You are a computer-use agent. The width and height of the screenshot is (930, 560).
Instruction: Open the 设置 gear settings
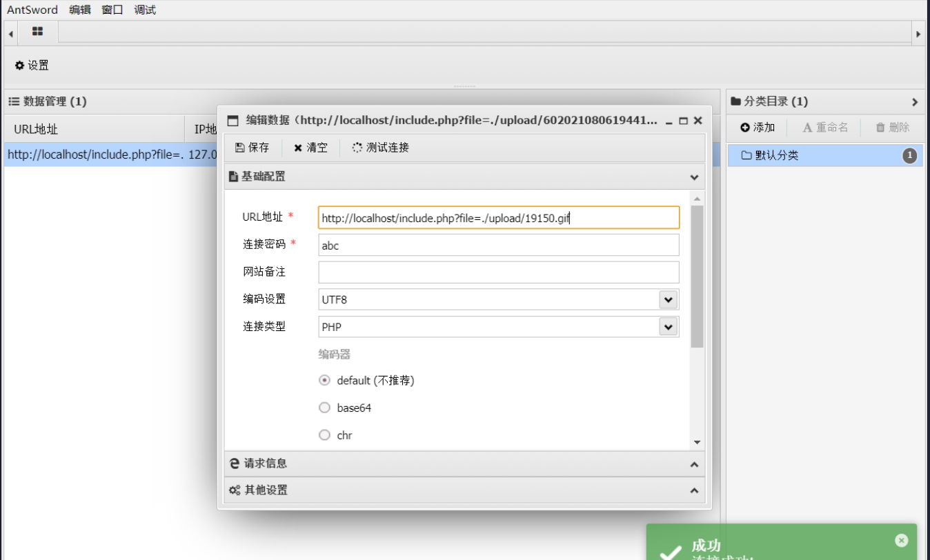point(32,66)
